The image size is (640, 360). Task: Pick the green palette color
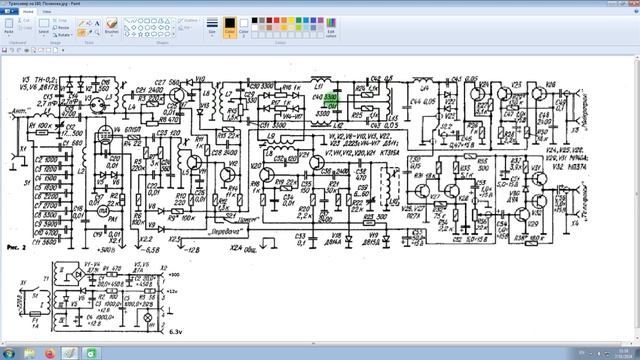(x=299, y=20)
